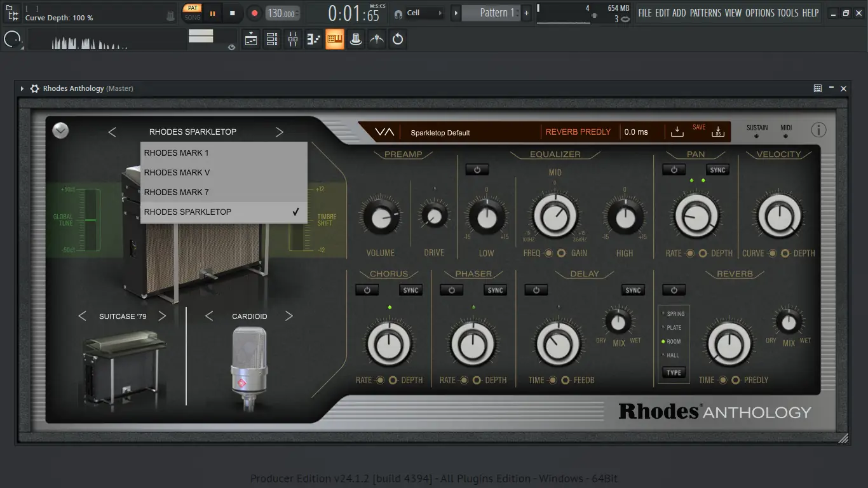Open the PATTERNS menu
The height and width of the screenshot is (488, 868).
705,13
